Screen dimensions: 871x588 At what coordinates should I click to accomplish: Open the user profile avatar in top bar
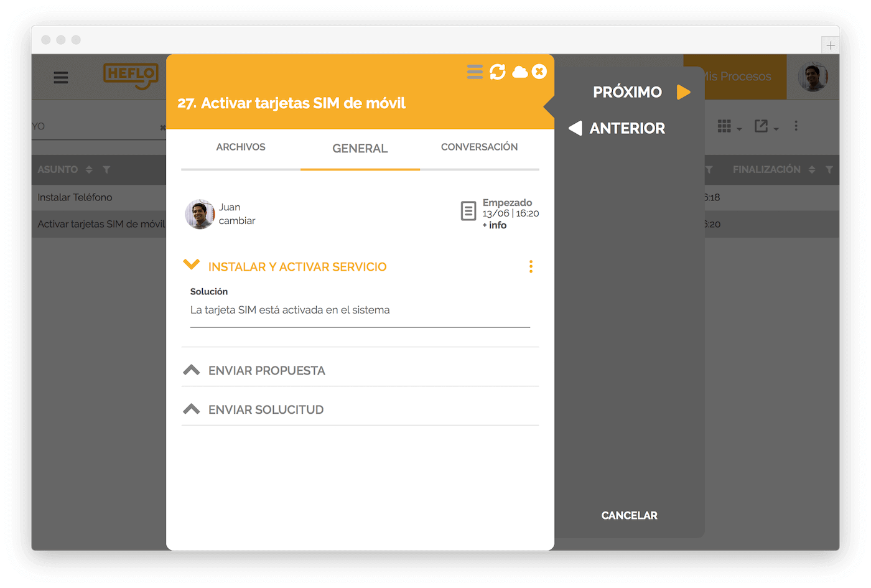point(813,77)
